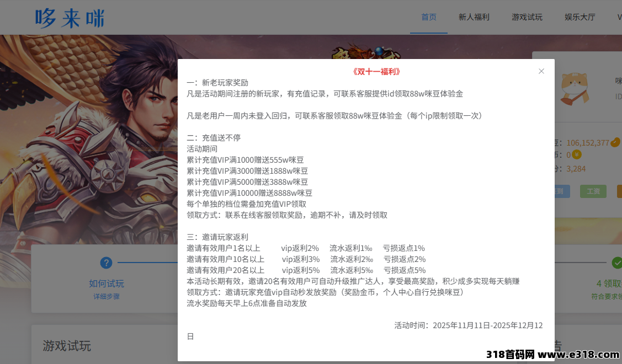
Task: Click the red 《双十一福利》 dialog title
Action: [x=375, y=72]
